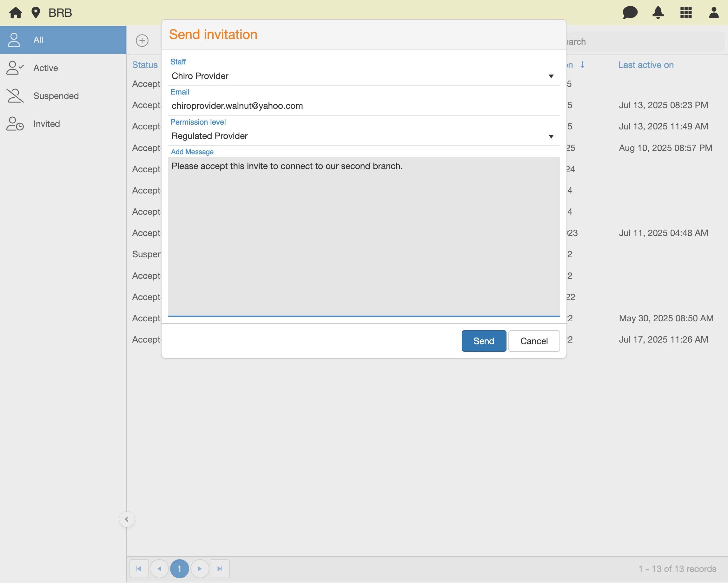Image resolution: width=728 pixels, height=583 pixels.
Task: Send the invitation
Action: pyautogui.click(x=484, y=341)
